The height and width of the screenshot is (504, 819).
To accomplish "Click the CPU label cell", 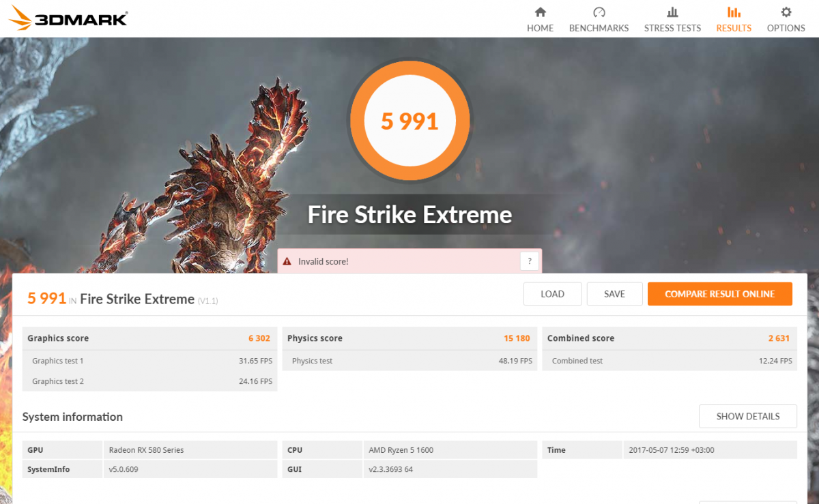I will pyautogui.click(x=322, y=450).
